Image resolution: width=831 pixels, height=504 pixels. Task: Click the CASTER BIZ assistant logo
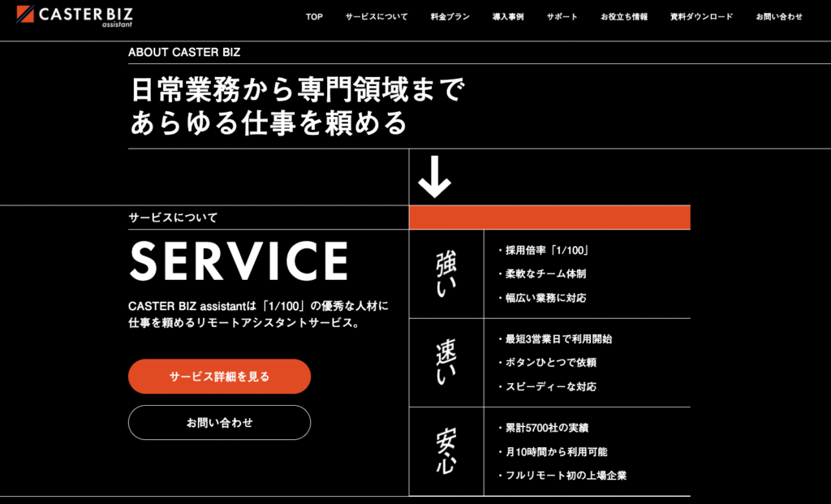[75, 16]
